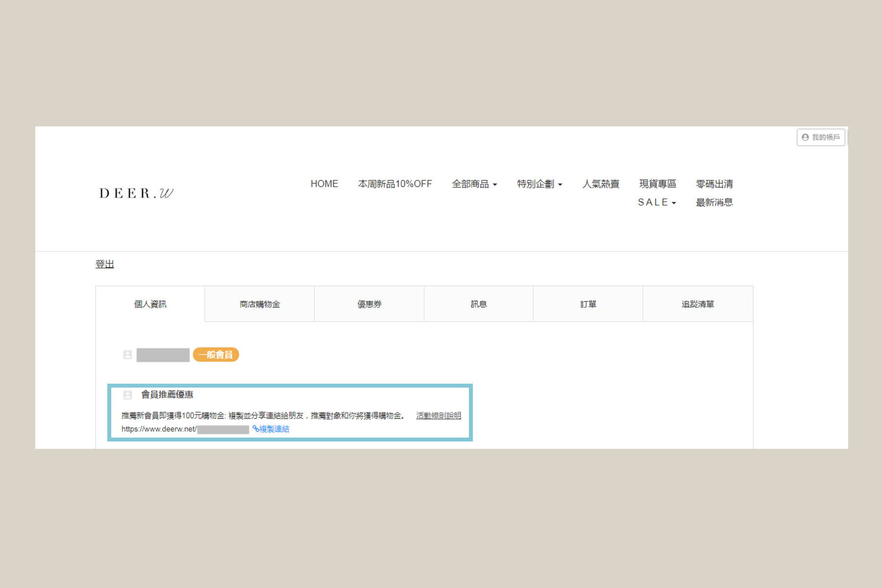Click the profile icon beside 一般會員 badge
Screen dimensions: 882x588
point(127,354)
